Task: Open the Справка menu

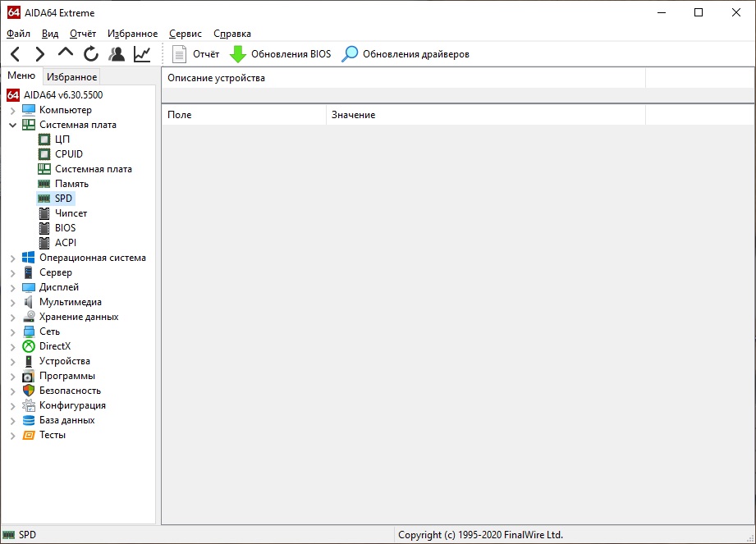Action: (232, 34)
